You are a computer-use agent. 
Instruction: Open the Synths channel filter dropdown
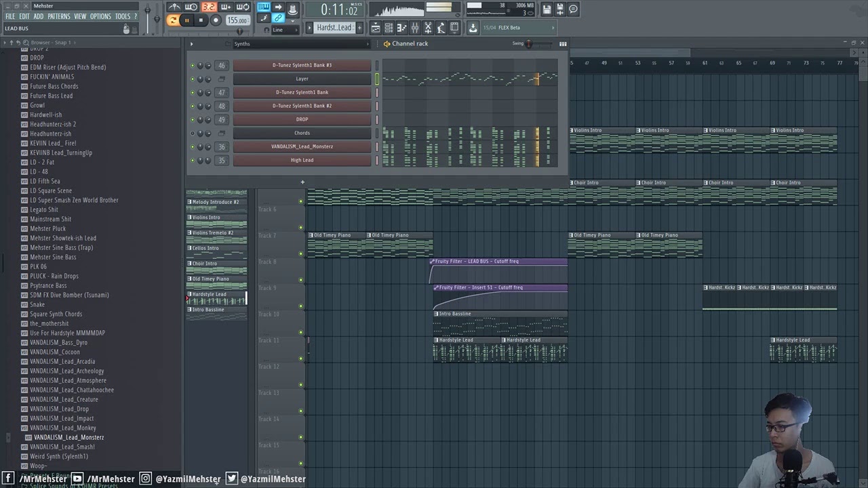[x=302, y=44]
